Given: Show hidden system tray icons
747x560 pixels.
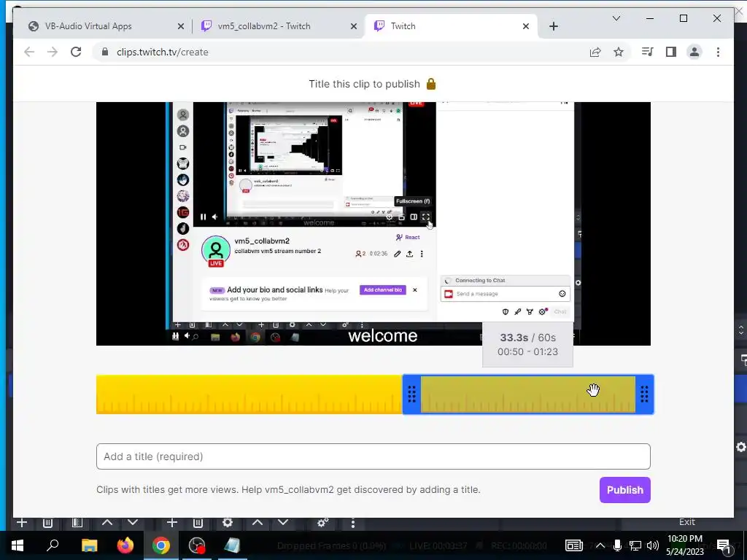Looking at the screenshot, I should click(600, 545).
